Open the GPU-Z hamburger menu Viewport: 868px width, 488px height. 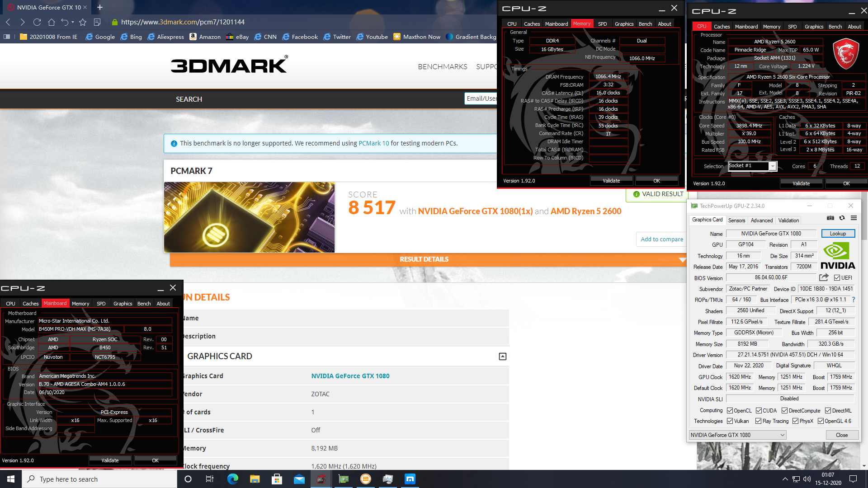click(x=854, y=218)
